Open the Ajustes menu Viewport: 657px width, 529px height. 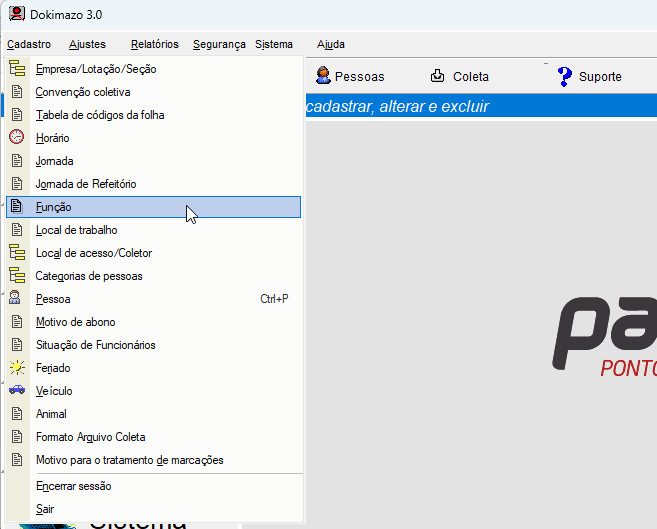point(87,44)
